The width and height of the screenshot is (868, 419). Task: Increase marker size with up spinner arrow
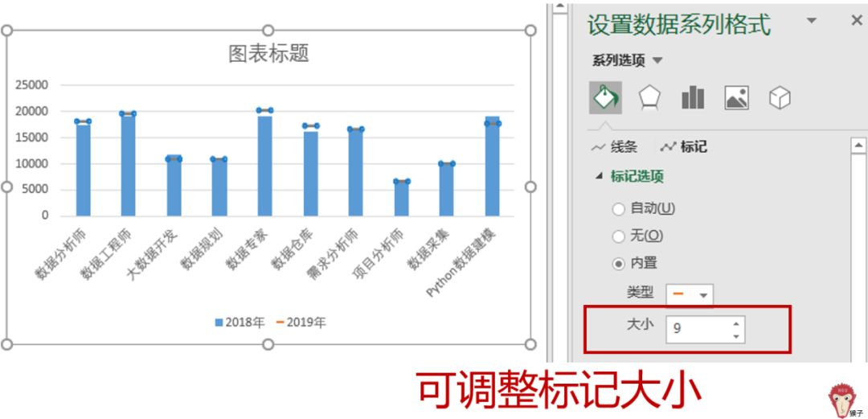(735, 323)
